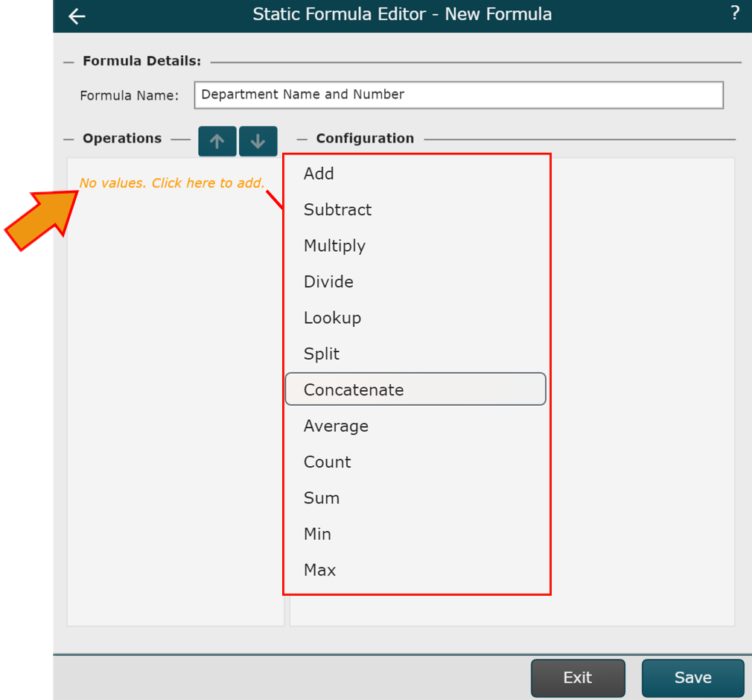Select the Max operation
This screenshot has height=700, width=752.
click(319, 570)
